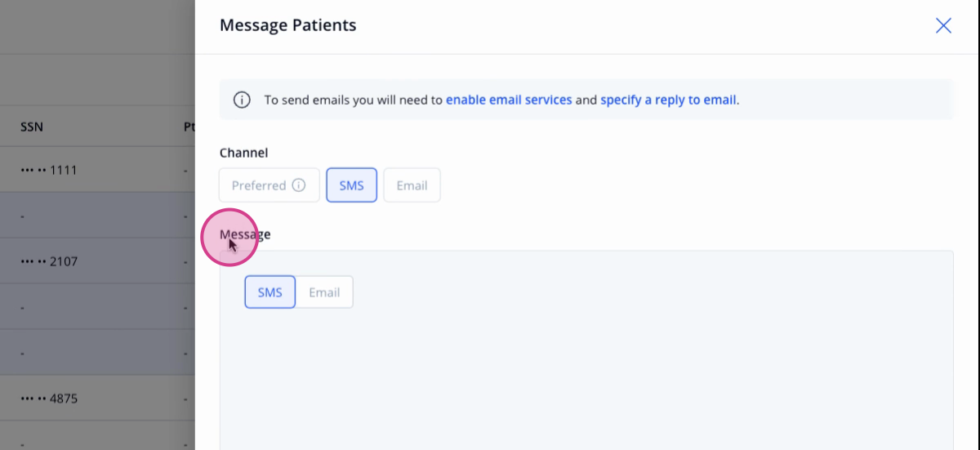
Task: Switch to the SMS message tab
Action: 269,292
